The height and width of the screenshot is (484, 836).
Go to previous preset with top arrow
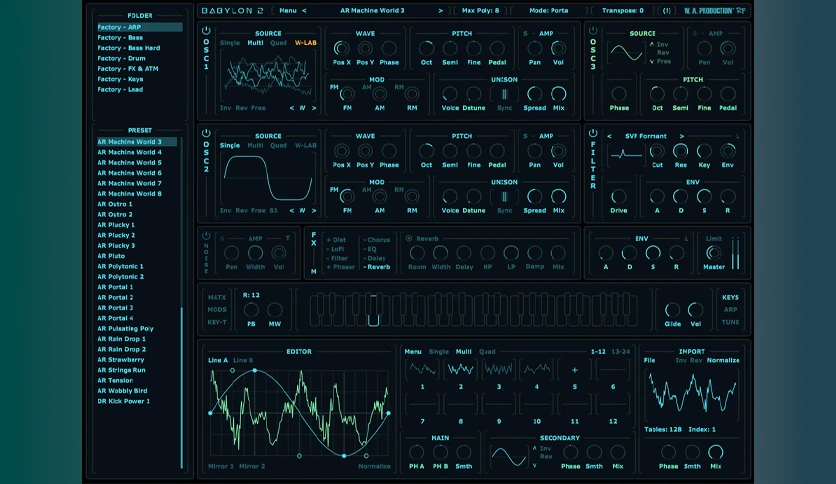(304, 11)
